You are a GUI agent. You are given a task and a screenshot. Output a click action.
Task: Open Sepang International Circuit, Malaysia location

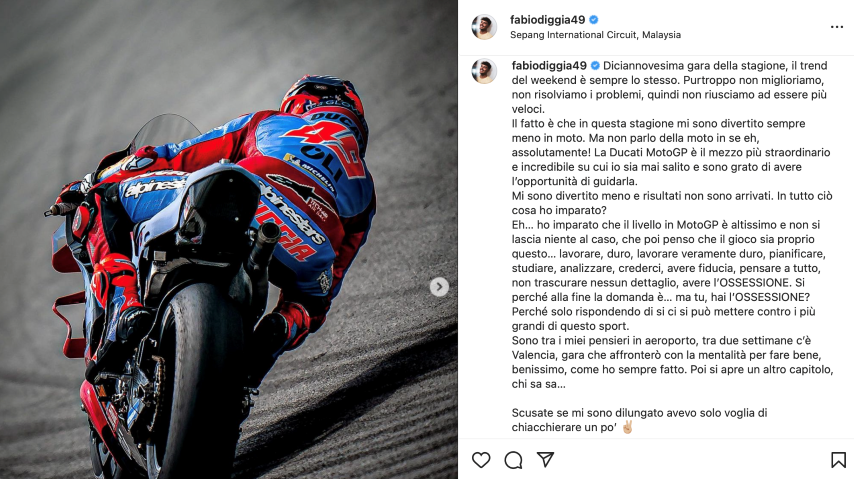pos(595,35)
